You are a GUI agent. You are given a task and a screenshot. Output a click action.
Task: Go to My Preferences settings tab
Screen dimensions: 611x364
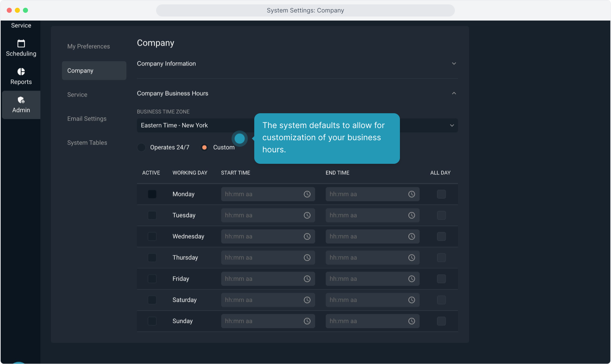point(88,47)
